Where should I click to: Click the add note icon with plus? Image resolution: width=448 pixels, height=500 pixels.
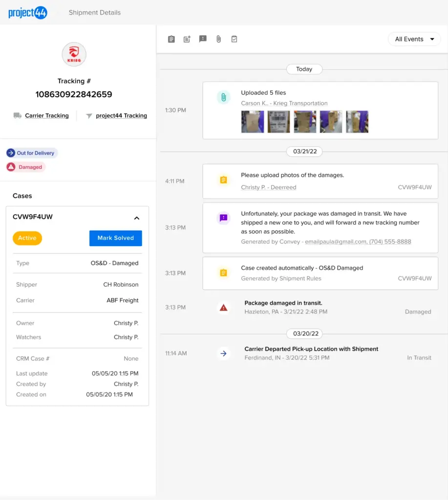tap(187, 39)
